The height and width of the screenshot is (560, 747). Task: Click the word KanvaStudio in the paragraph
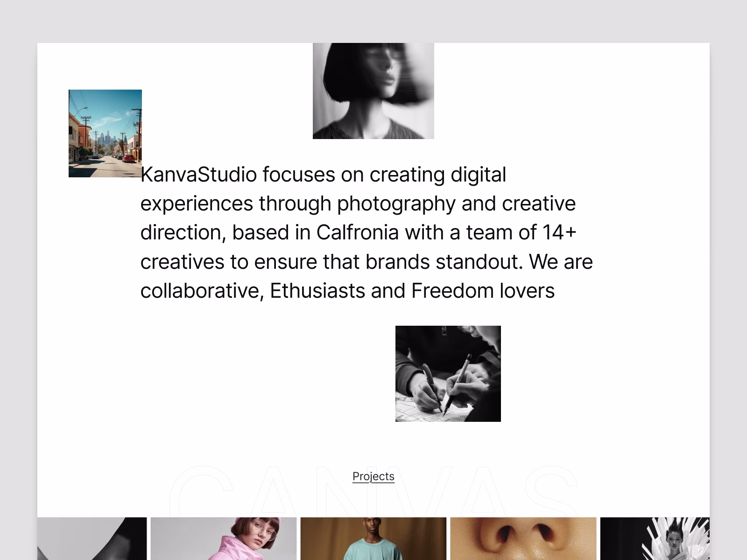tap(199, 175)
